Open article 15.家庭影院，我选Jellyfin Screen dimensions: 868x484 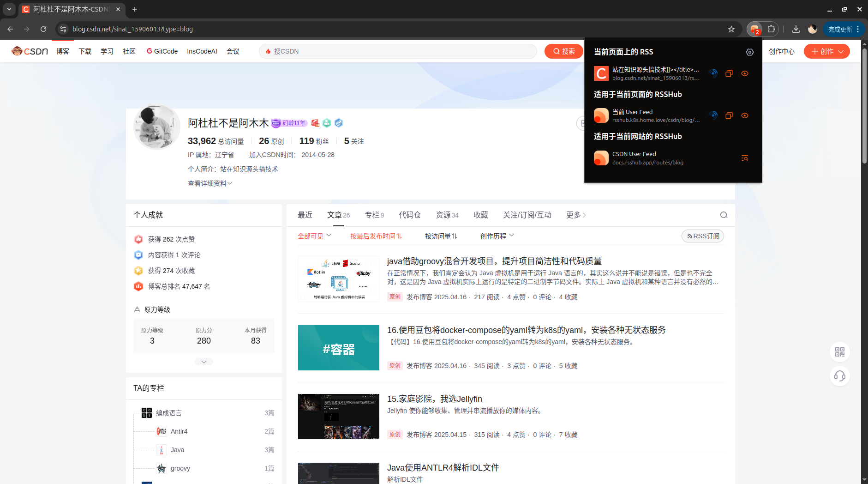point(435,399)
